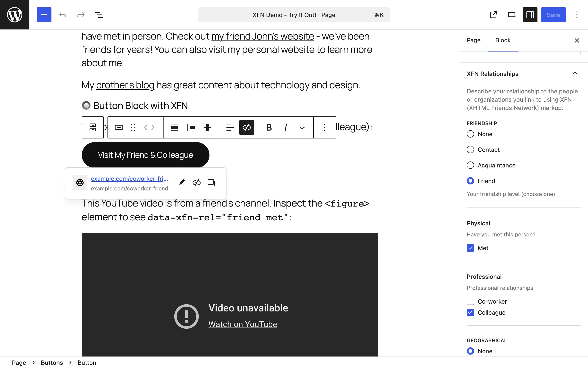The width and height of the screenshot is (588, 368).
Task: Uncheck the Met checkbox
Action: coord(470,248)
